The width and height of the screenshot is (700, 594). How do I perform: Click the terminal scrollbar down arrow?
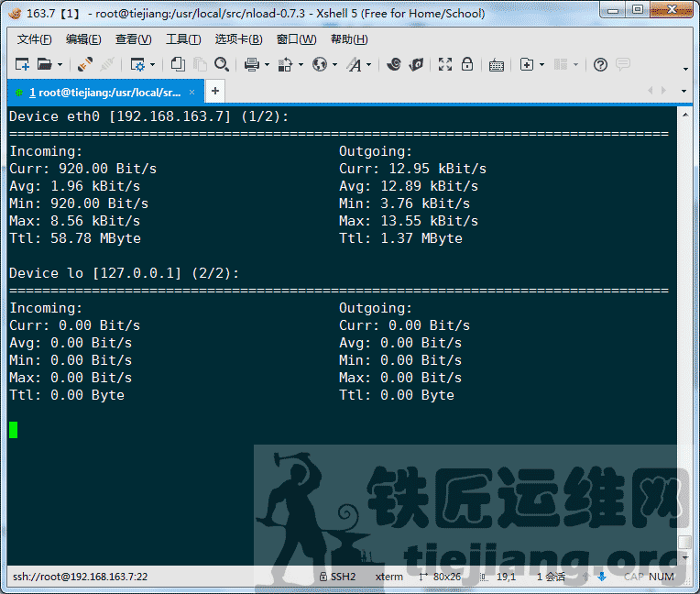point(685,558)
